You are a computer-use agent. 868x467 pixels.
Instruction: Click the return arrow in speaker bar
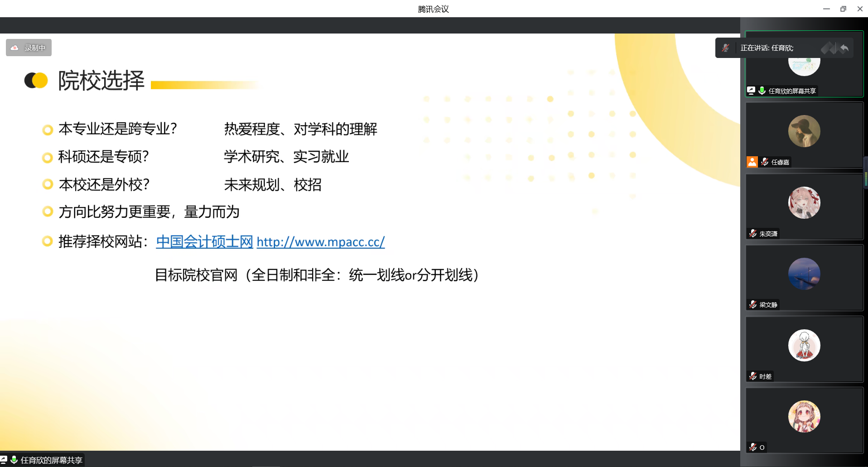pos(844,48)
